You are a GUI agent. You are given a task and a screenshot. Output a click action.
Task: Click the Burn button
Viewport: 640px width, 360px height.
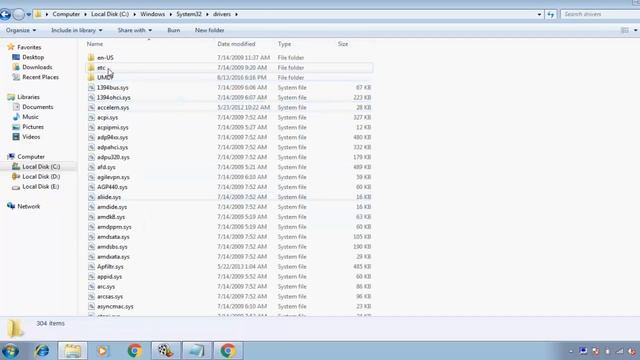[x=173, y=30]
